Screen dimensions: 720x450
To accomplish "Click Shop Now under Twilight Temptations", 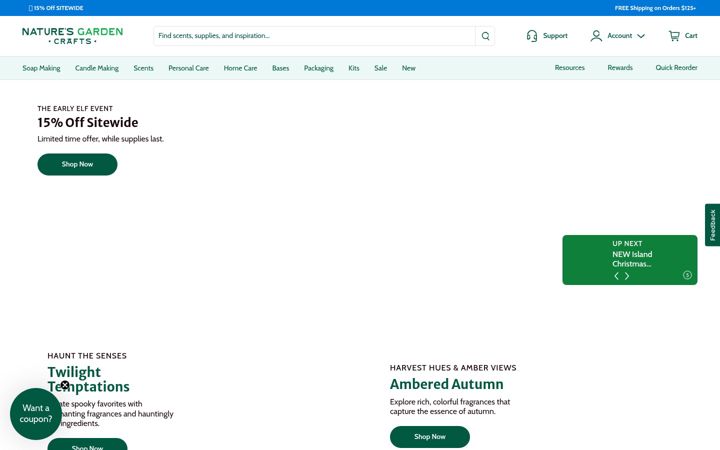I will click(x=87, y=444).
